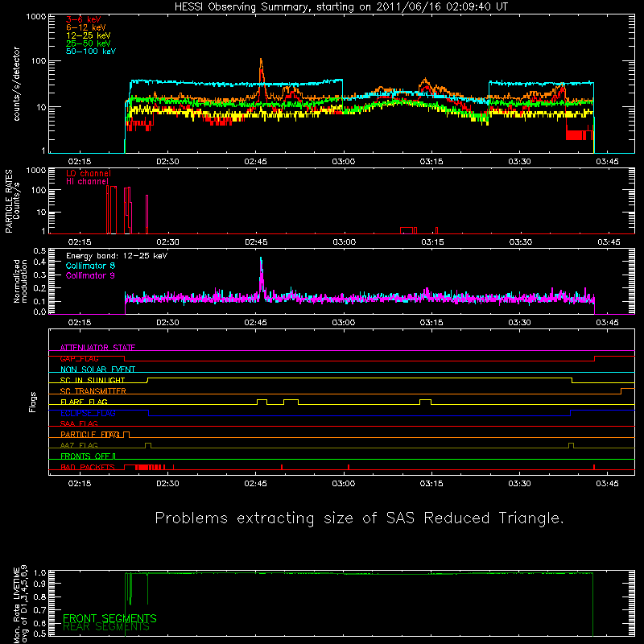Click the ECLIPSE_FLAG label

coord(88,413)
